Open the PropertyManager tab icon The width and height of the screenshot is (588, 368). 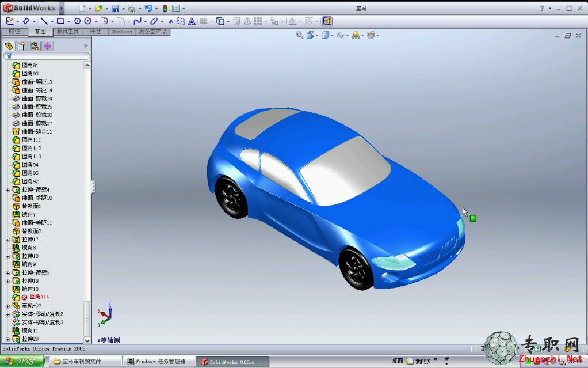[x=22, y=46]
